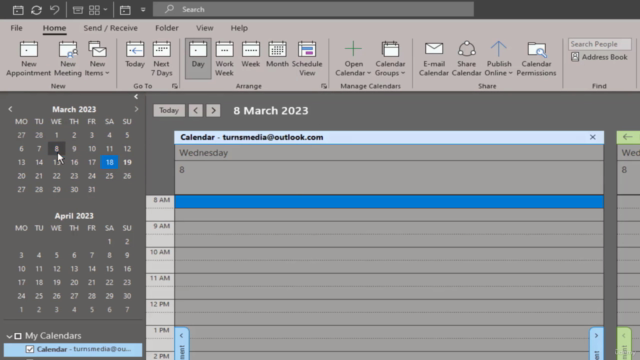This screenshot has height=360, width=640.
Task: Show Next 7 Days
Action: point(162,59)
